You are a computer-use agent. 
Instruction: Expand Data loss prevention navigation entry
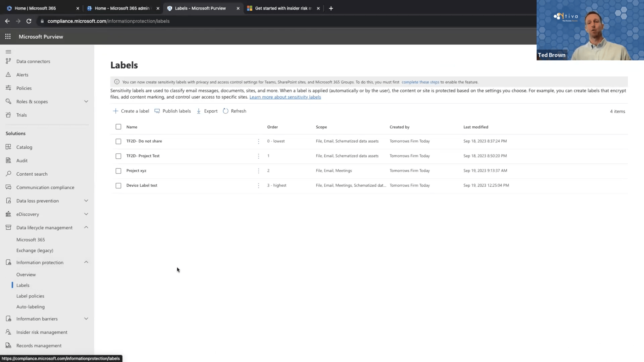86,200
